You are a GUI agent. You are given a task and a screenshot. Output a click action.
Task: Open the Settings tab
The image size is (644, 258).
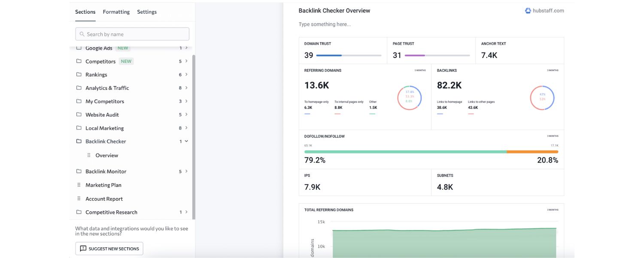pyautogui.click(x=147, y=12)
